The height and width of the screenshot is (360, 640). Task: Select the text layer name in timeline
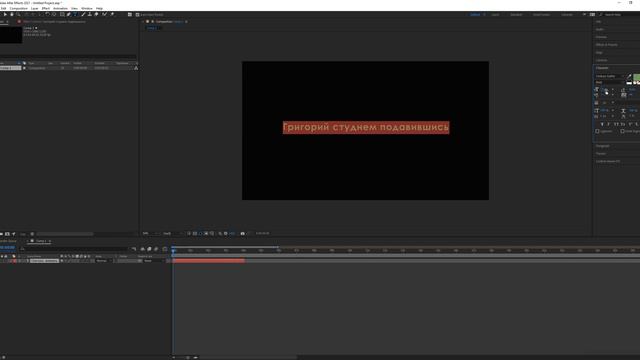coord(44,261)
